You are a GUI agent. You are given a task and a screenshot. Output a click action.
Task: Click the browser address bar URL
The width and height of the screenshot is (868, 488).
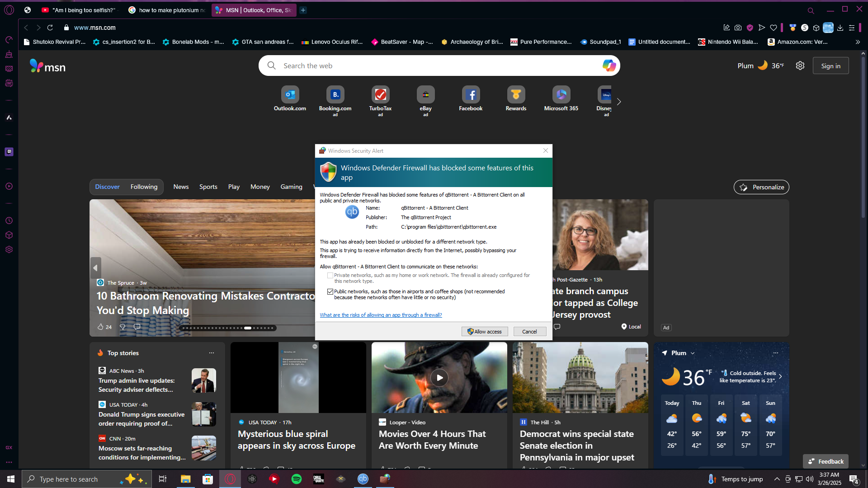(x=95, y=28)
